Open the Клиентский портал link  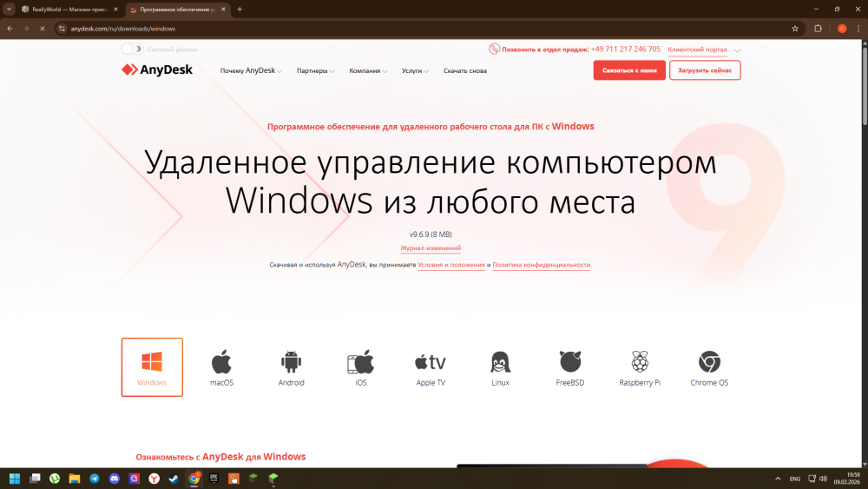tap(697, 50)
